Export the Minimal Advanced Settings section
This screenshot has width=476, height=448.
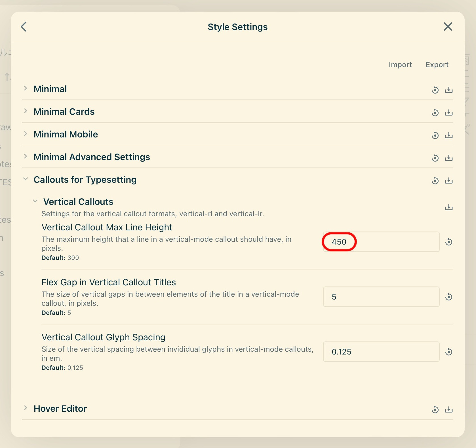(449, 158)
